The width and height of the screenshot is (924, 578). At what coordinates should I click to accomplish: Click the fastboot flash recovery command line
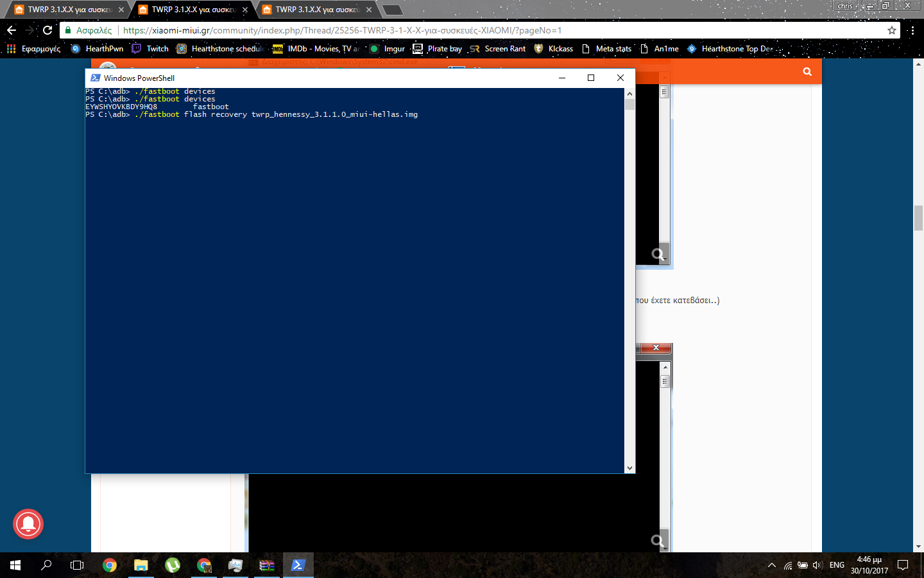click(x=252, y=114)
